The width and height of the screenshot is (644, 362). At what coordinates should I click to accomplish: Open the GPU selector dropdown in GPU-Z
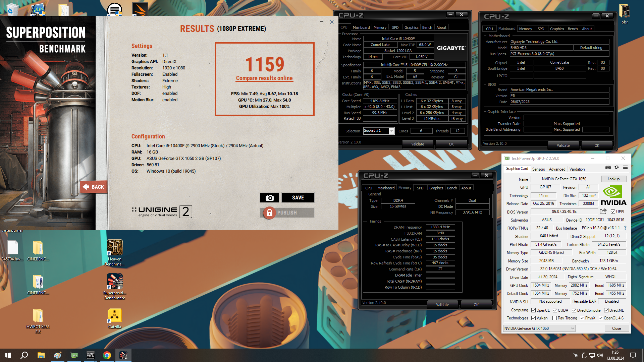tap(540, 328)
